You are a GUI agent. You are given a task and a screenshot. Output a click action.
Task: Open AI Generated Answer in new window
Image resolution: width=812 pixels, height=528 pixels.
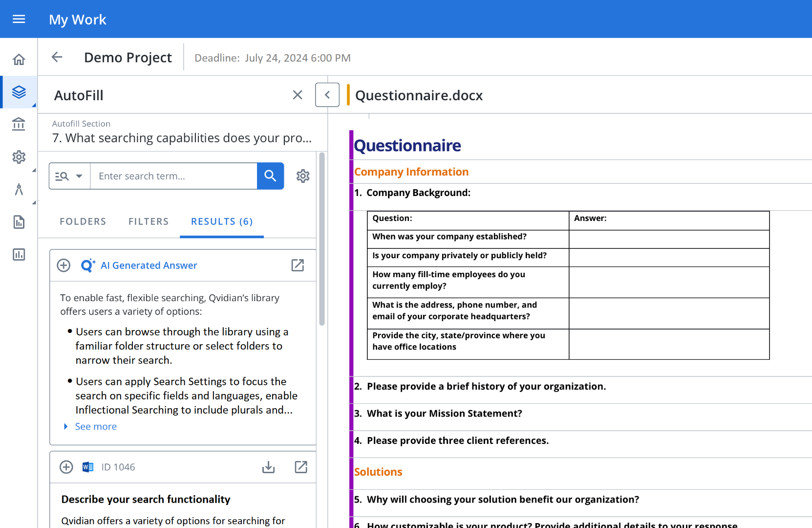point(298,265)
